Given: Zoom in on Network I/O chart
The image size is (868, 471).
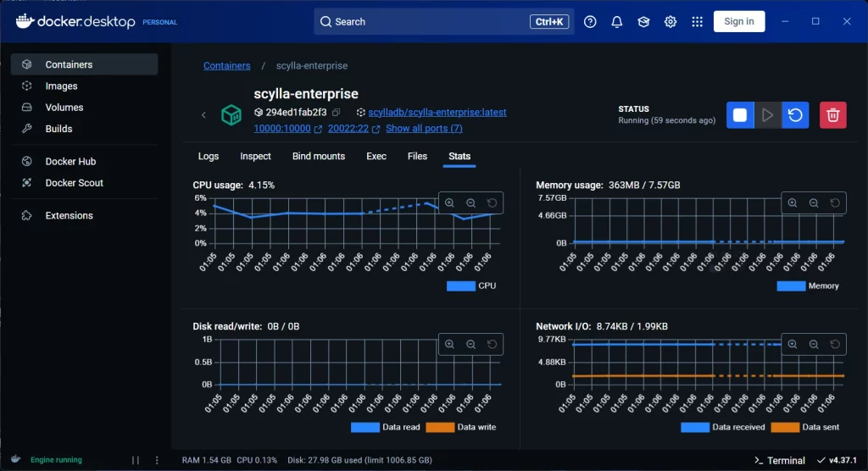Looking at the screenshot, I should pos(793,344).
